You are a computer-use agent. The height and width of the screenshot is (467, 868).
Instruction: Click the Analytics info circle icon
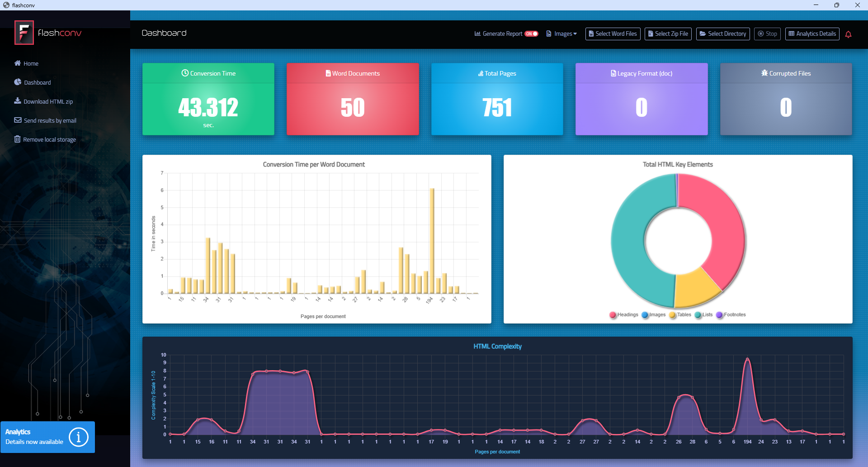pos(78,437)
